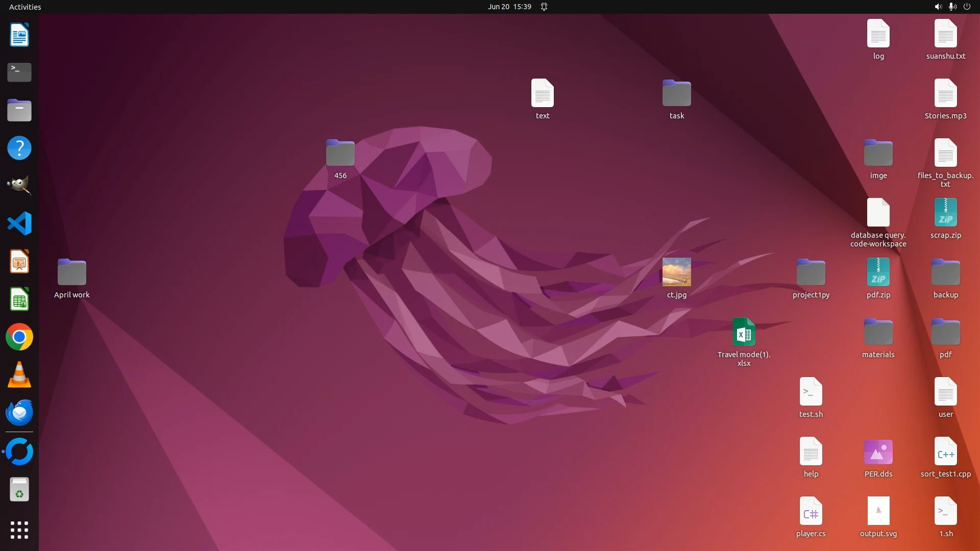This screenshot has width=980, height=551.
Task: Open Google Chrome in the dock
Action: coord(19,337)
